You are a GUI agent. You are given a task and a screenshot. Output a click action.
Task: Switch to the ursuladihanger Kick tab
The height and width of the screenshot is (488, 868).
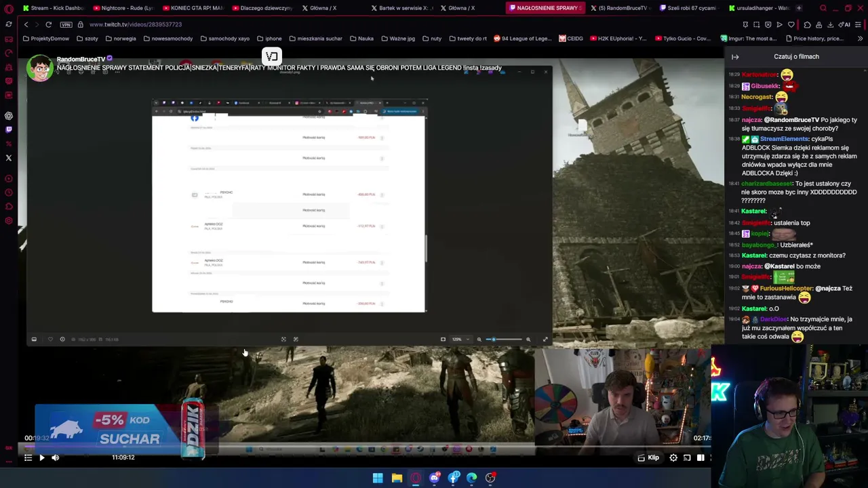click(758, 8)
